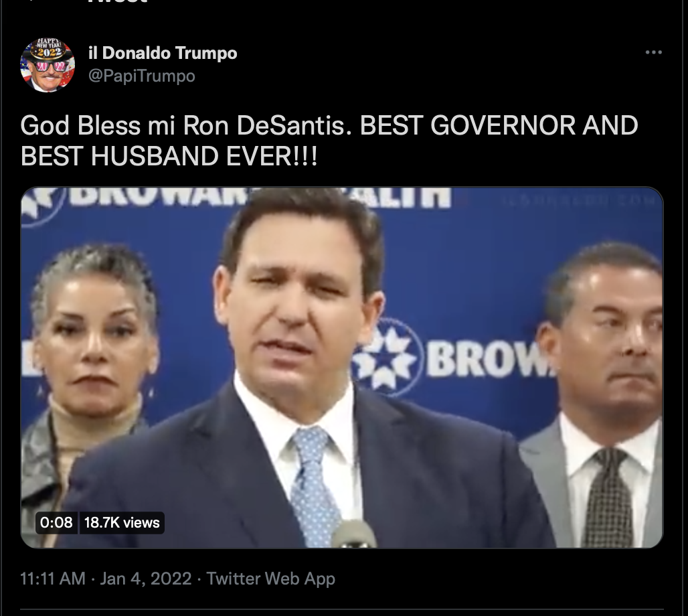Play the DeSantis press conference video
This screenshot has height=616, width=688.
[342, 368]
